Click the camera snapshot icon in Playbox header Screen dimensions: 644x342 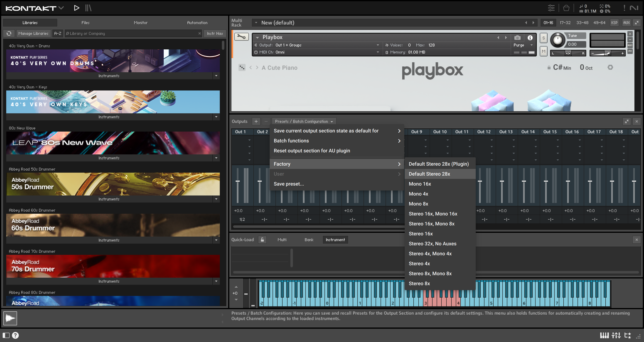coord(517,38)
